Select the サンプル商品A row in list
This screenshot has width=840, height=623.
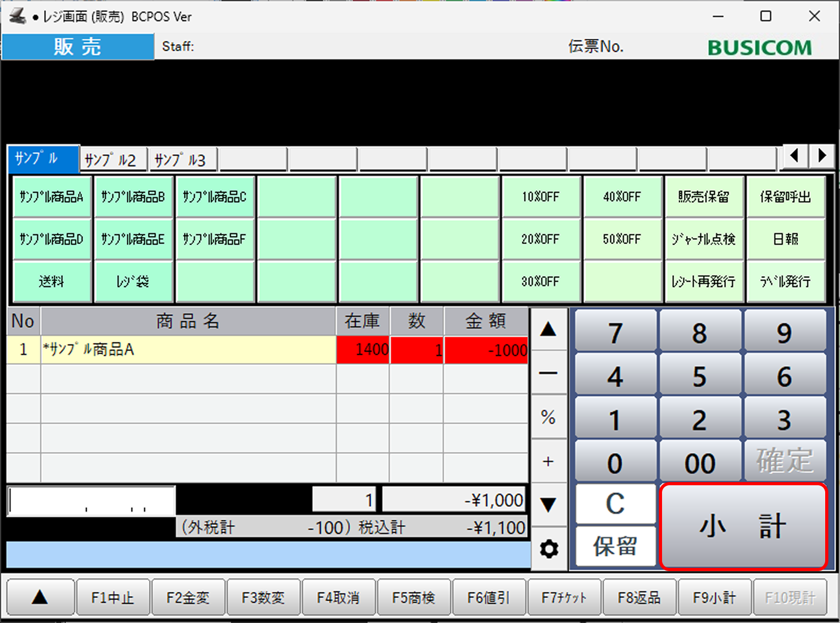point(188,350)
